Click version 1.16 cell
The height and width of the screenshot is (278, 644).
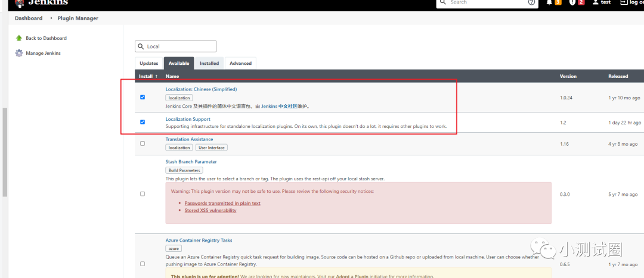564,144
